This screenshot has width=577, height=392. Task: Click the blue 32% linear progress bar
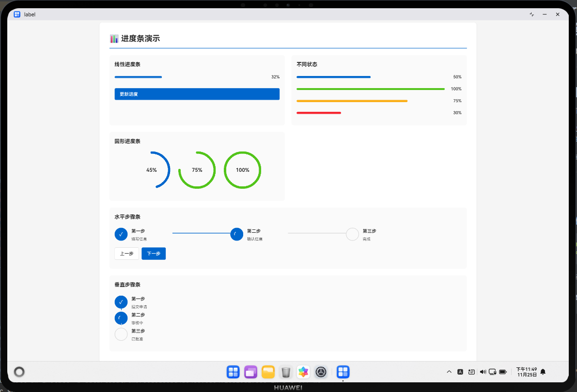[138, 77]
